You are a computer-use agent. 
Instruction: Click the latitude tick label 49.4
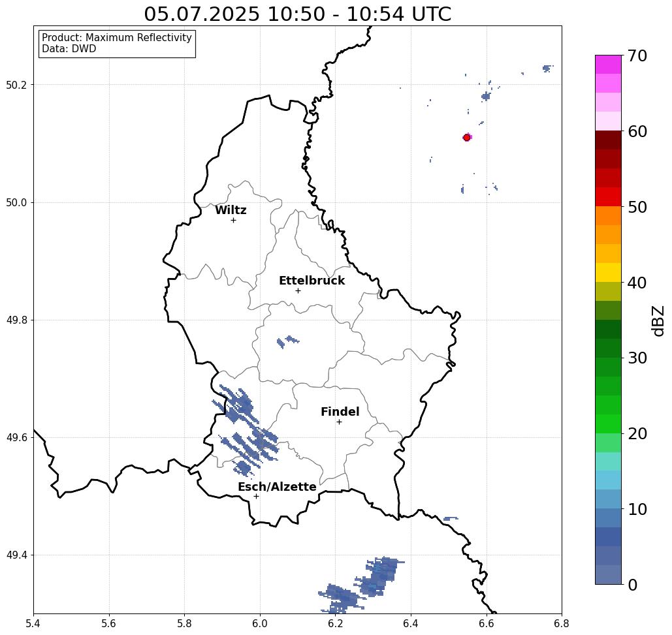point(16,555)
